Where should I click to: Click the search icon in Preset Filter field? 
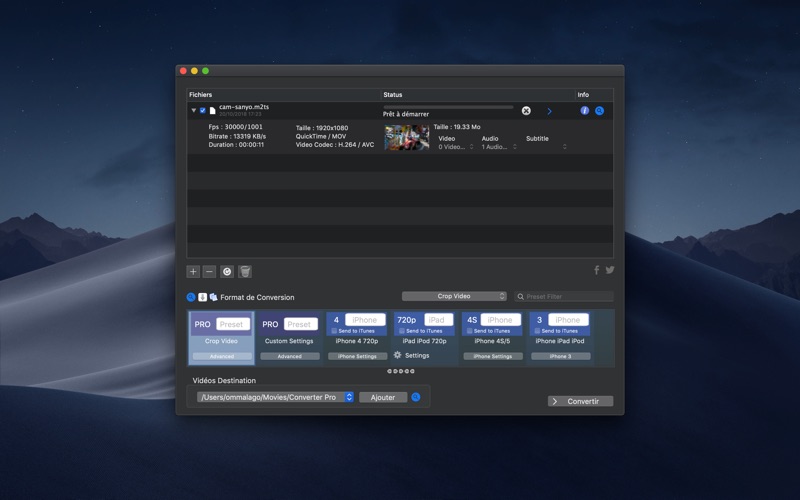pyautogui.click(x=520, y=296)
